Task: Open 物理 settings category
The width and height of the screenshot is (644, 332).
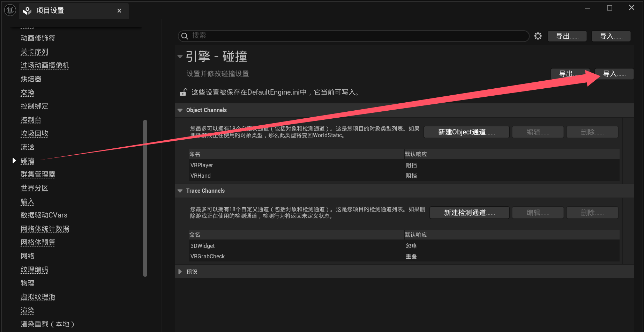Action: pyautogui.click(x=28, y=283)
